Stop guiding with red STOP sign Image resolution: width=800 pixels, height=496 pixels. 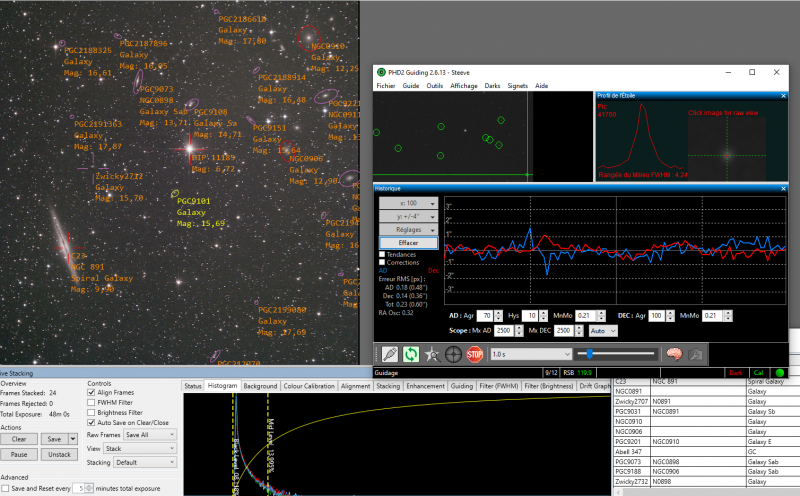point(474,354)
